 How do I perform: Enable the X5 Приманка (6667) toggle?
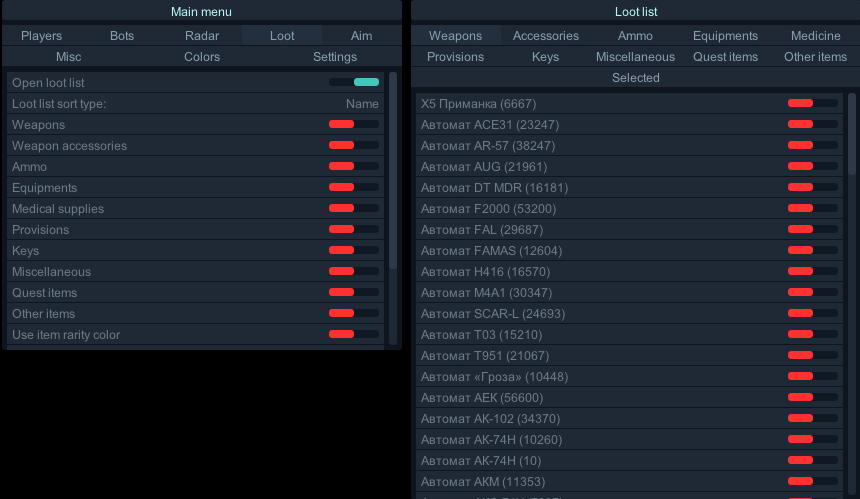(x=813, y=103)
